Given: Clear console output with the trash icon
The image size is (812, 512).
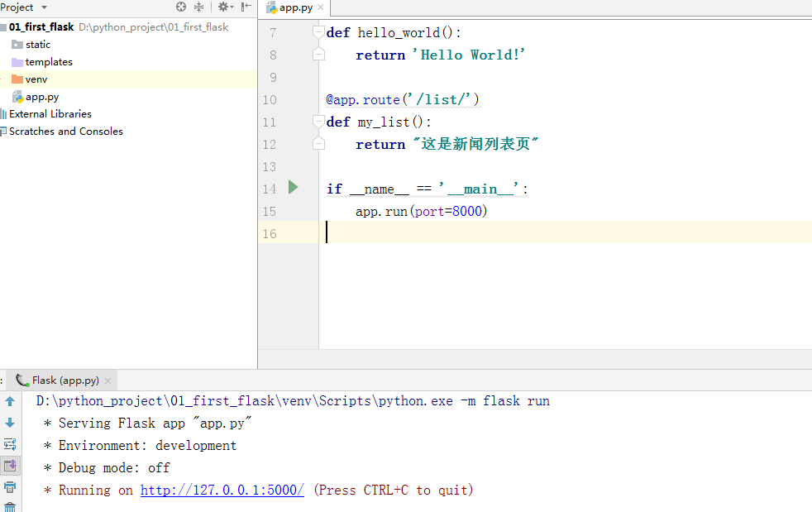Looking at the screenshot, I should click(10, 507).
